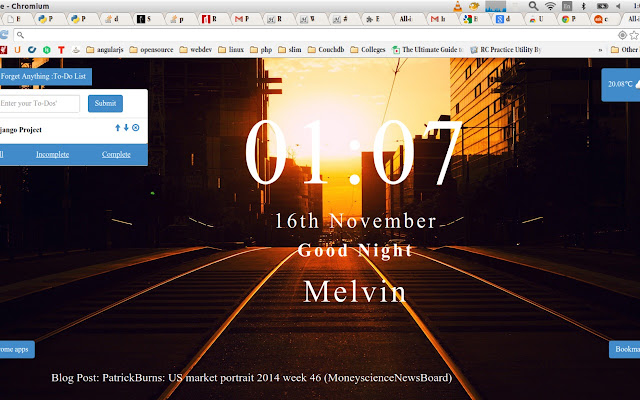Move the Django Project to-do down
This screenshot has height=400, width=640.
point(126,128)
